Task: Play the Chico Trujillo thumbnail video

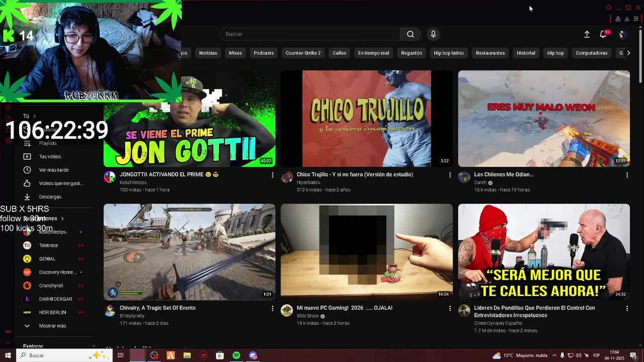Action: (367, 119)
